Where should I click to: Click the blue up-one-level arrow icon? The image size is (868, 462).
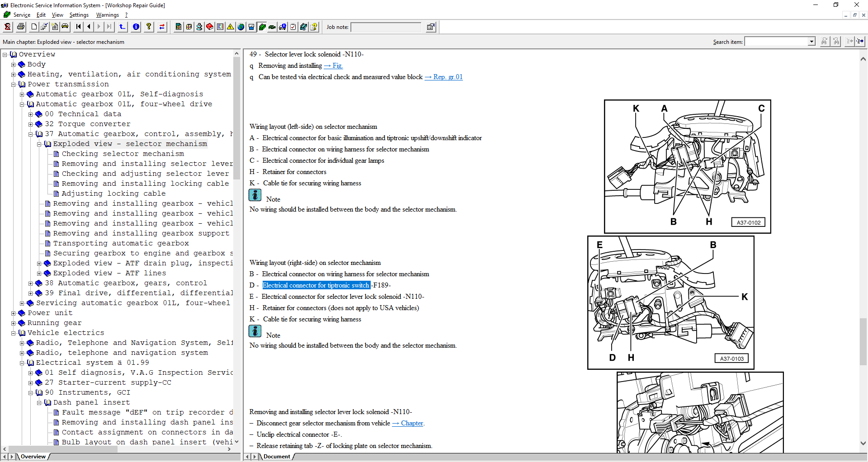point(123,27)
